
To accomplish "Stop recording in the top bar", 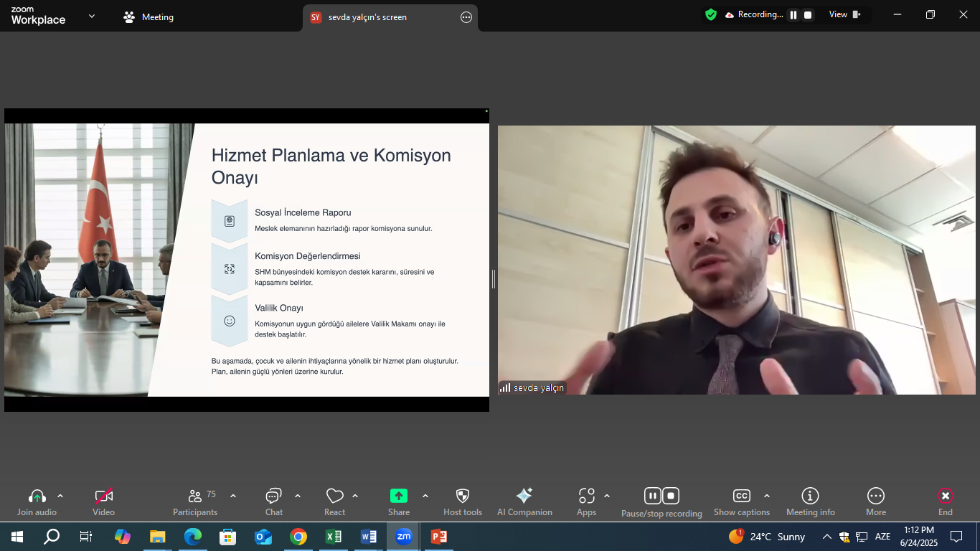I will [x=808, y=15].
